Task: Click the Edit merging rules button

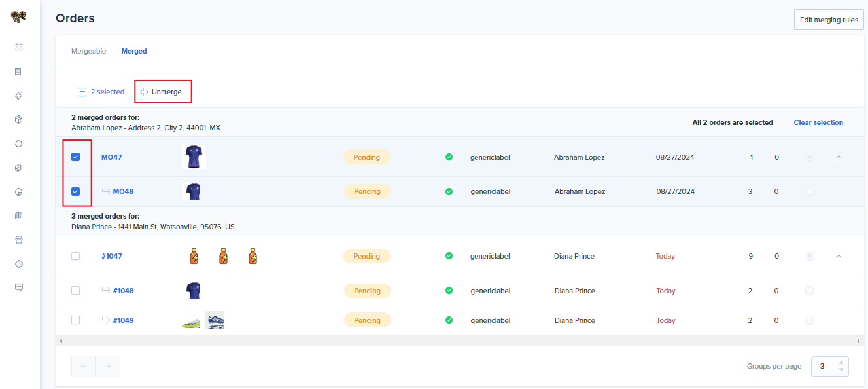Action: (x=828, y=20)
